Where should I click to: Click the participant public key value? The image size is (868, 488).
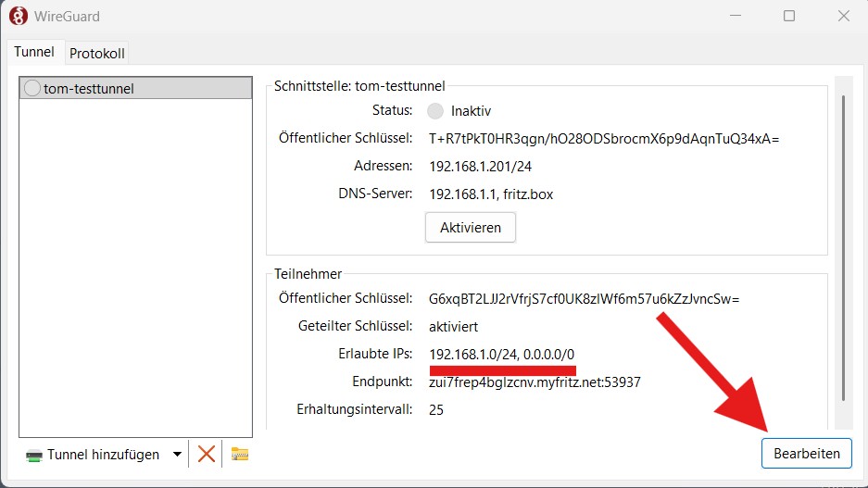584,299
